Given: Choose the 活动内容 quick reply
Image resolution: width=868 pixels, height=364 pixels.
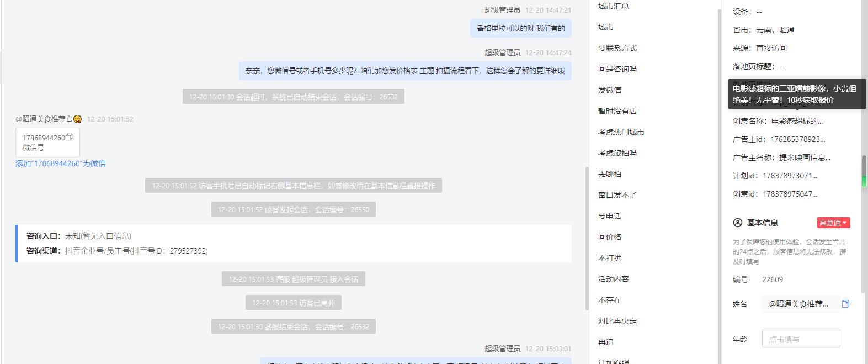Looking at the screenshot, I should pyautogui.click(x=614, y=279).
